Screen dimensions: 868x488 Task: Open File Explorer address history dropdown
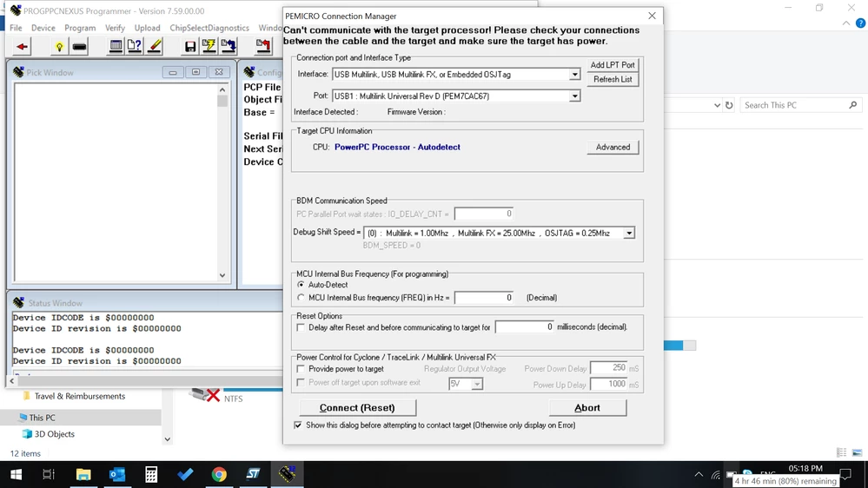click(717, 105)
